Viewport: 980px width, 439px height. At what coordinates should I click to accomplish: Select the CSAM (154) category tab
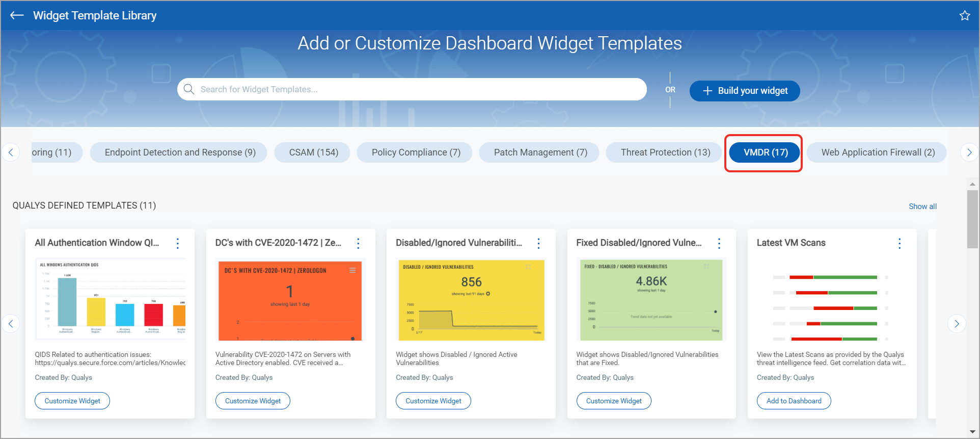click(312, 152)
